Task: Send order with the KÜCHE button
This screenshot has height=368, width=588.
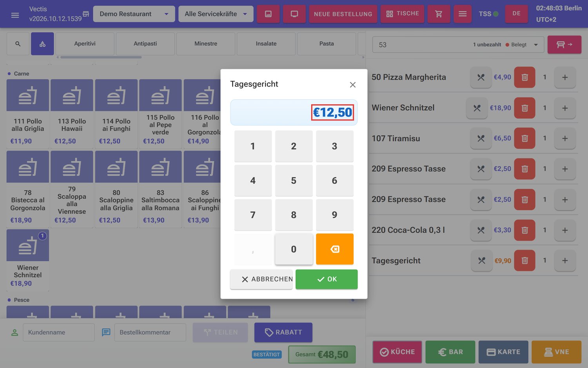Action: click(x=397, y=352)
